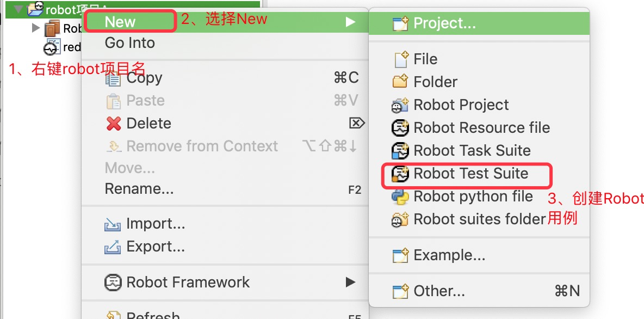Click the Robot Task Suite icon
This screenshot has height=319, width=644.
(400, 151)
